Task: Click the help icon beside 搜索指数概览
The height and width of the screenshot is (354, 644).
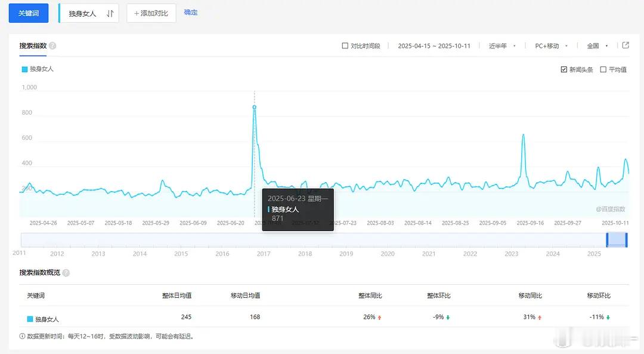Action: tap(66, 273)
